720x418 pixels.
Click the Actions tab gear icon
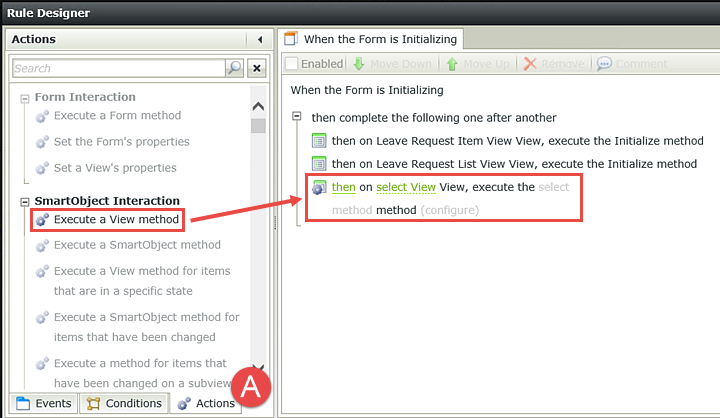point(184,403)
